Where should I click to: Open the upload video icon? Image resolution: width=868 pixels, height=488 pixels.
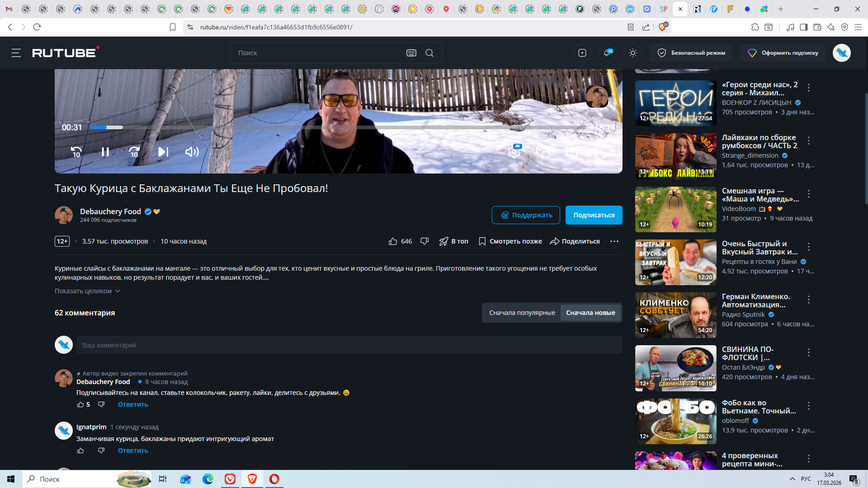coord(582,53)
